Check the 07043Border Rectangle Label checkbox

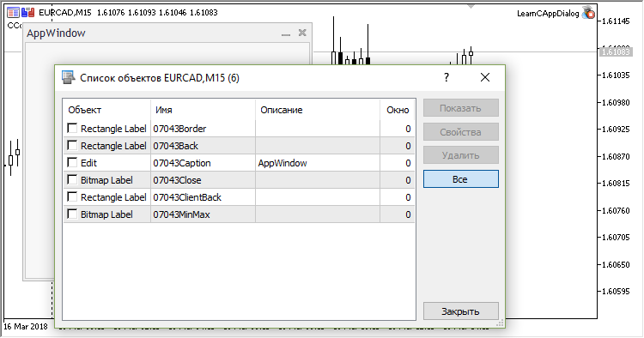(72, 129)
